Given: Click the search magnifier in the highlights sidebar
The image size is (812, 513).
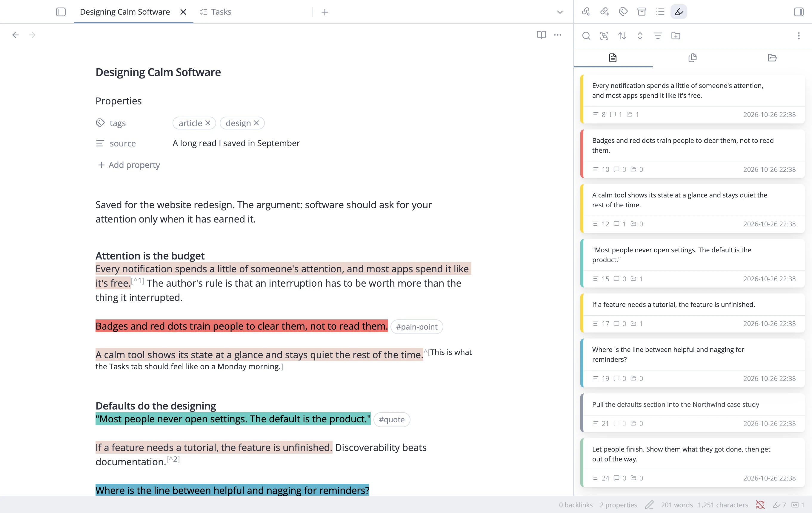Looking at the screenshot, I should (x=586, y=36).
